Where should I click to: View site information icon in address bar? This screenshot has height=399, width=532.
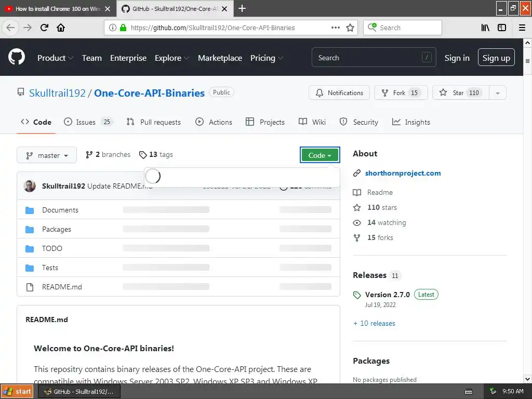pyautogui.click(x=112, y=28)
